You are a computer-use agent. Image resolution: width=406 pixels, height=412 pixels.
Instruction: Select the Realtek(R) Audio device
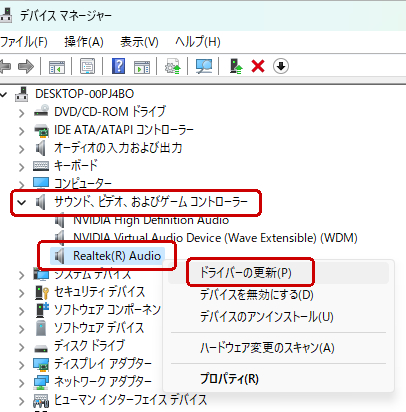pos(117,256)
